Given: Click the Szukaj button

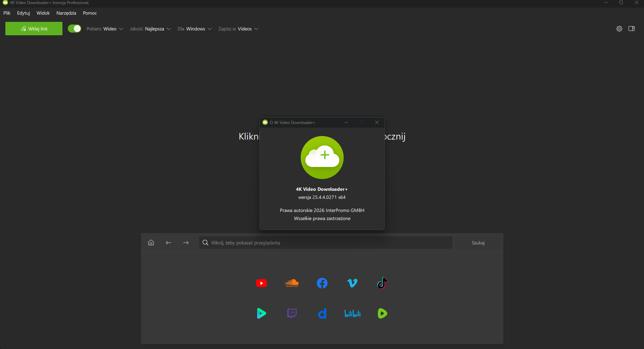Looking at the screenshot, I should [x=478, y=243].
